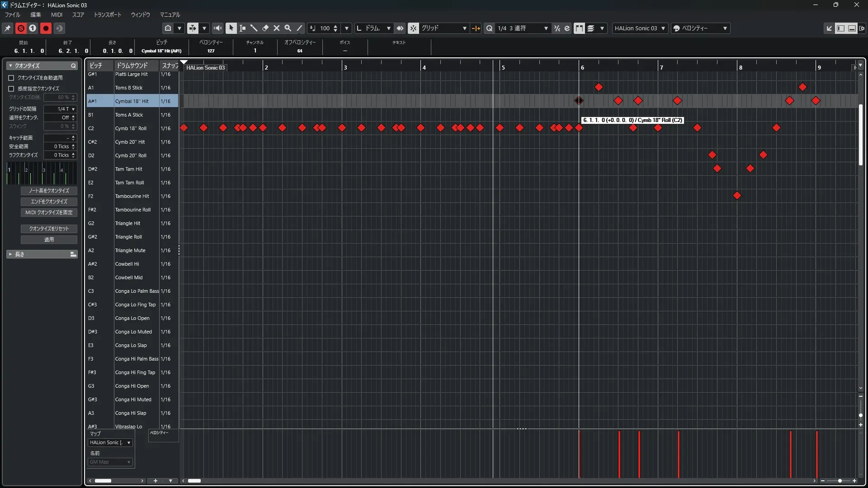
Task: Activate the Record in Editor button
Action: tap(46, 28)
